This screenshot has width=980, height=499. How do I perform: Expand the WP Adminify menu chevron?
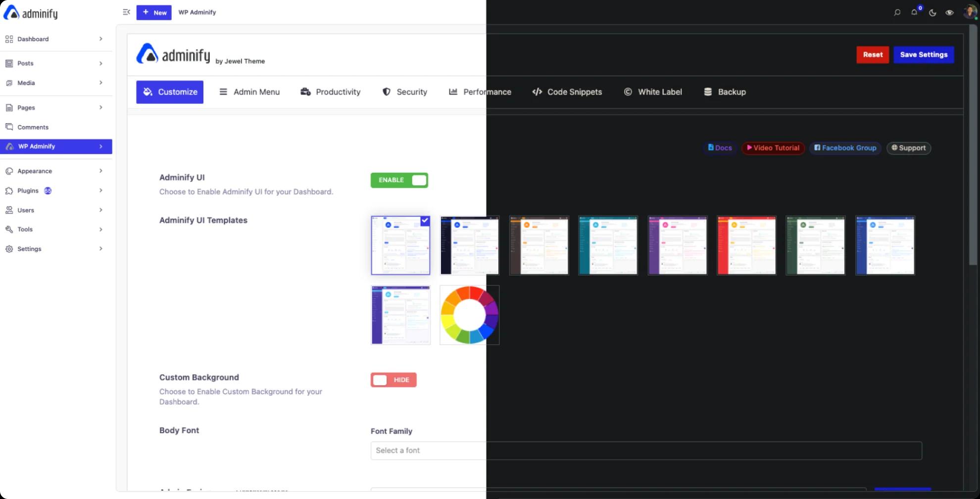tap(100, 147)
